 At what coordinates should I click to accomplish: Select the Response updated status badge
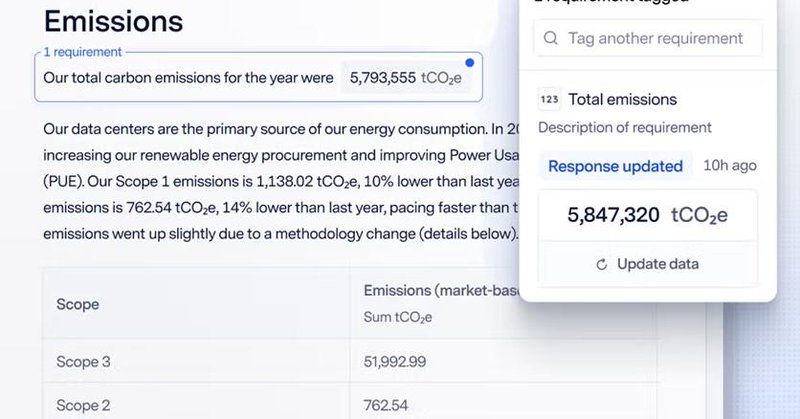[x=615, y=166]
